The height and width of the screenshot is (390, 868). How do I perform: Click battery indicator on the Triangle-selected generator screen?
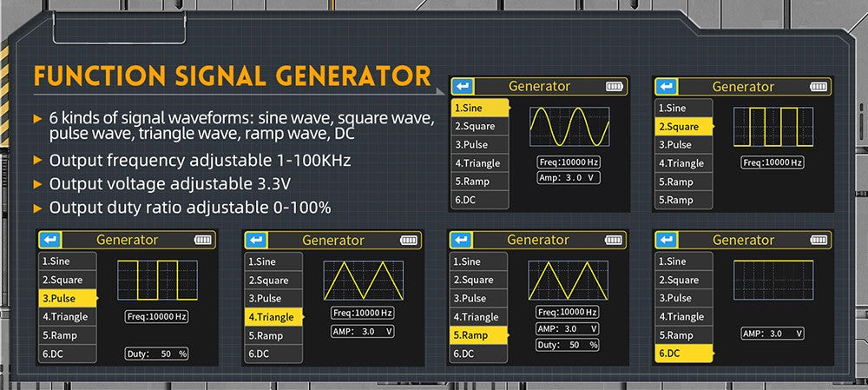pyautogui.click(x=408, y=241)
